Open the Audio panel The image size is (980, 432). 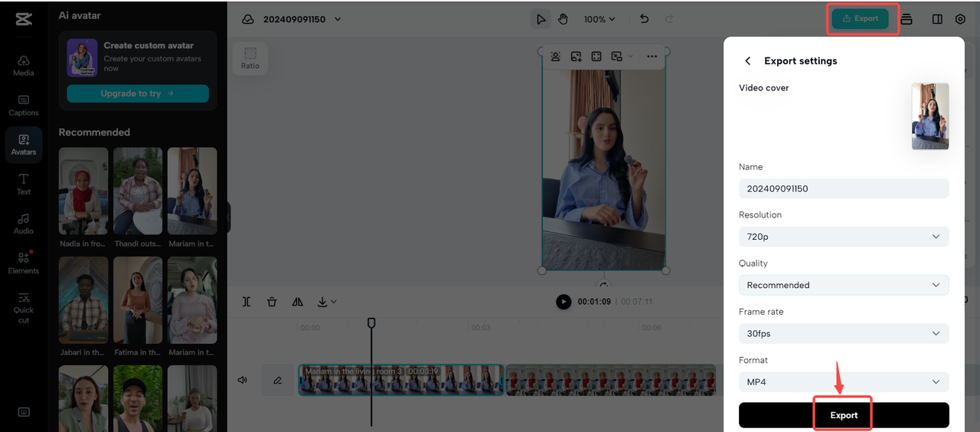(24, 224)
